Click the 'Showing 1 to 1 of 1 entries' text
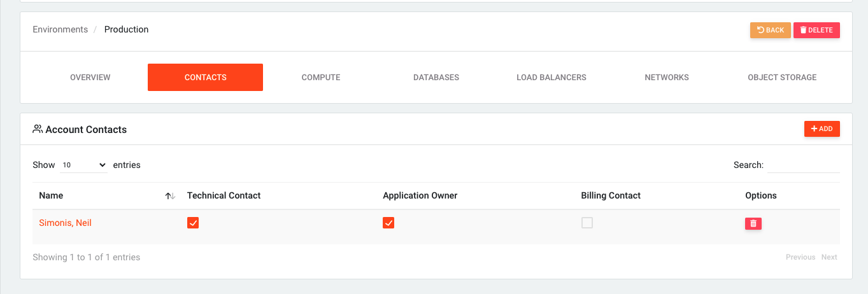868x294 pixels. click(x=87, y=257)
